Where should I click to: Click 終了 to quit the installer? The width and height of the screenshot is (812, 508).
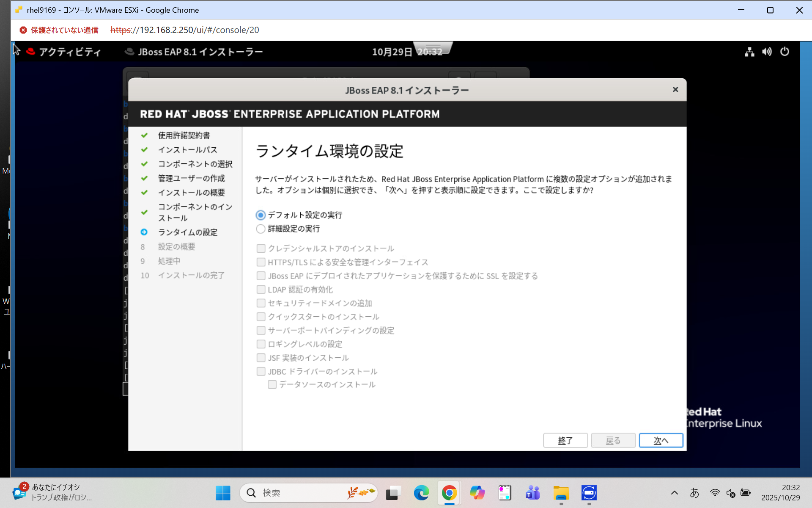(x=565, y=440)
